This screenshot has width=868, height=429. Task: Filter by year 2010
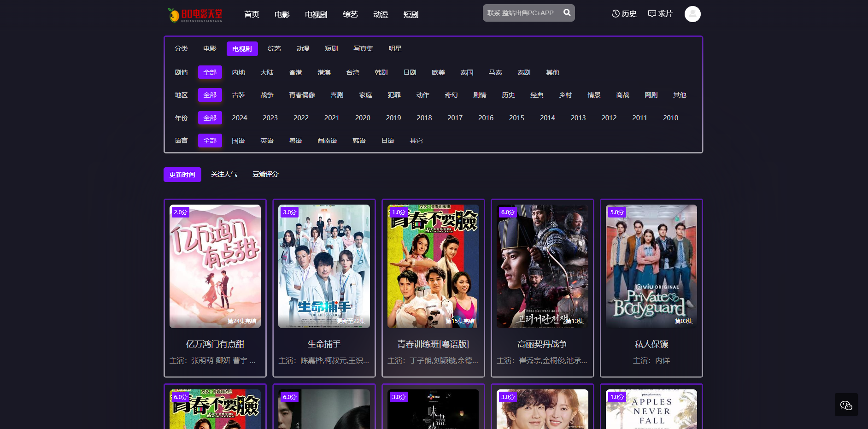[x=670, y=118]
